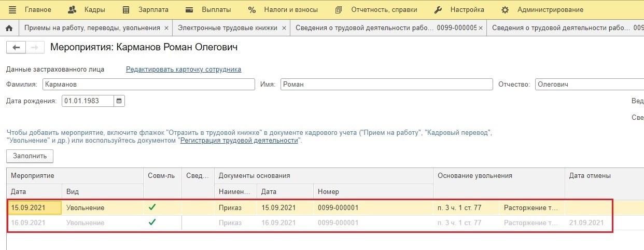Open calendar picker for Дата рождения
Screen dimensions: 644x250
[119, 101]
